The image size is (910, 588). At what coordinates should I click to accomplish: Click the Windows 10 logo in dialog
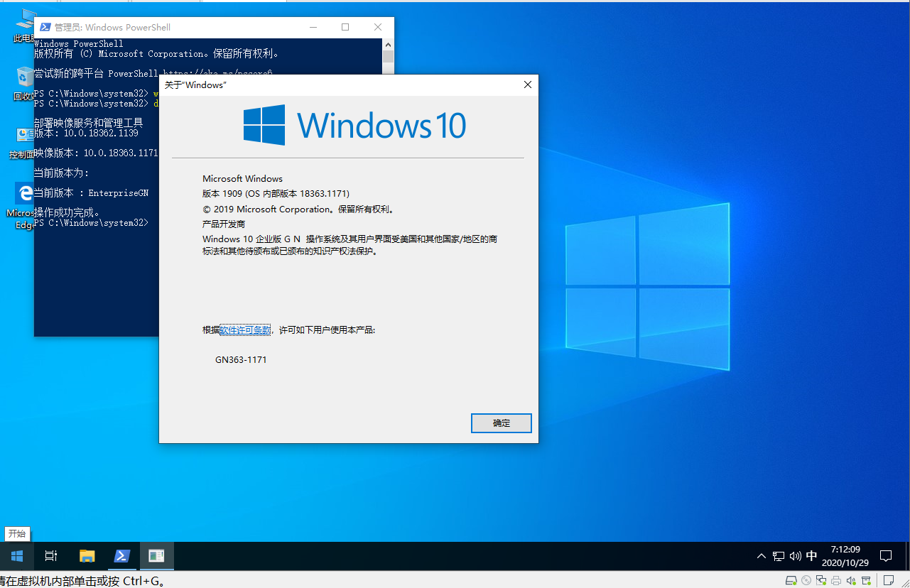point(354,125)
